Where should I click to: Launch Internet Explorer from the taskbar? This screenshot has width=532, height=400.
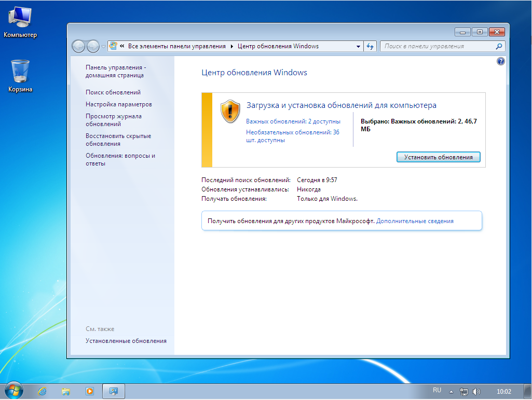click(42, 391)
